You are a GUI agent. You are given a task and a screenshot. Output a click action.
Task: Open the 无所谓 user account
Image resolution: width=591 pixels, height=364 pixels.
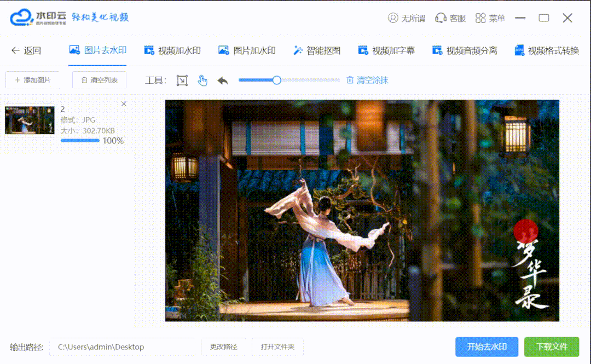(x=406, y=18)
